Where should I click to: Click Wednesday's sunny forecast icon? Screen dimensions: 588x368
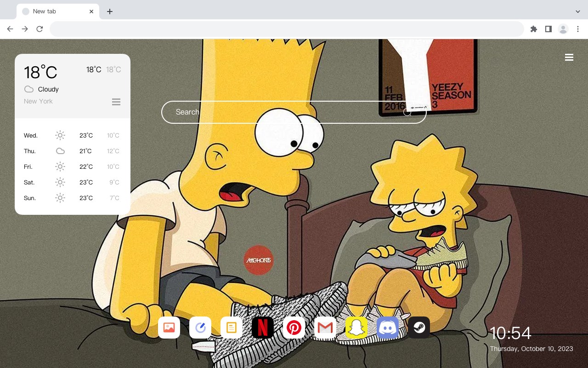coord(60,135)
